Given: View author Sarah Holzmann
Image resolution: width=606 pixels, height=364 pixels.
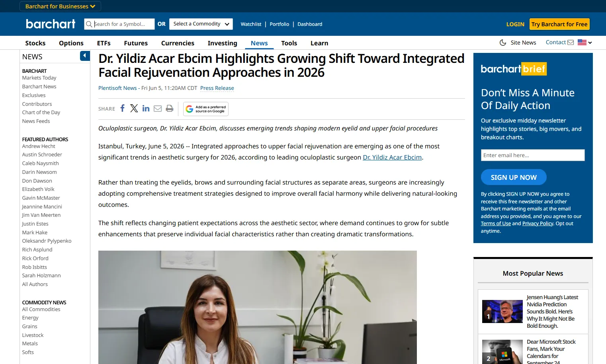Looking at the screenshot, I should click(41, 276).
